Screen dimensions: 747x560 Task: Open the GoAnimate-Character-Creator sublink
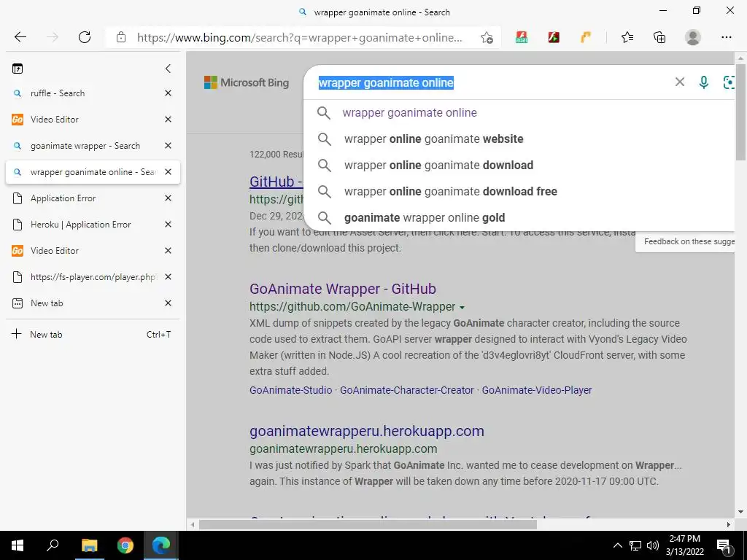[x=407, y=390]
